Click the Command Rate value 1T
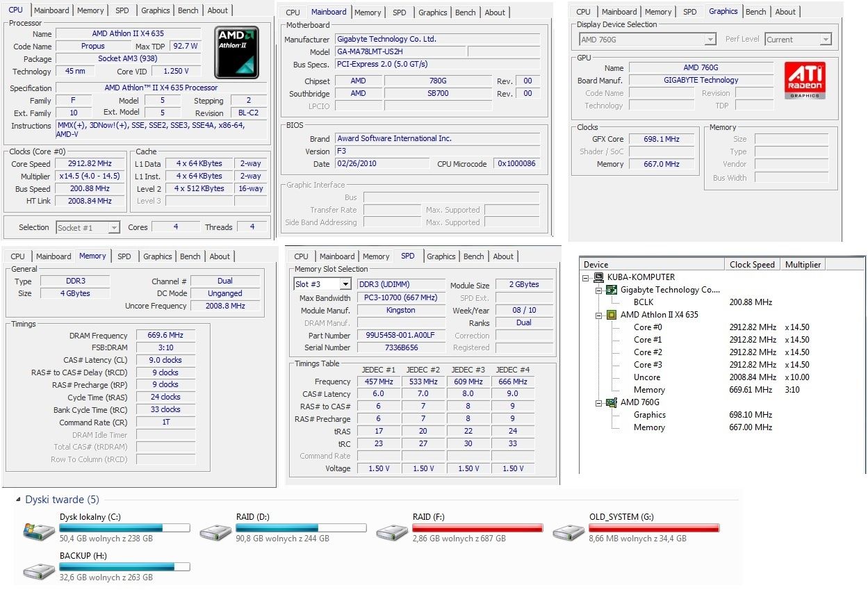The image size is (868, 590). [x=165, y=423]
